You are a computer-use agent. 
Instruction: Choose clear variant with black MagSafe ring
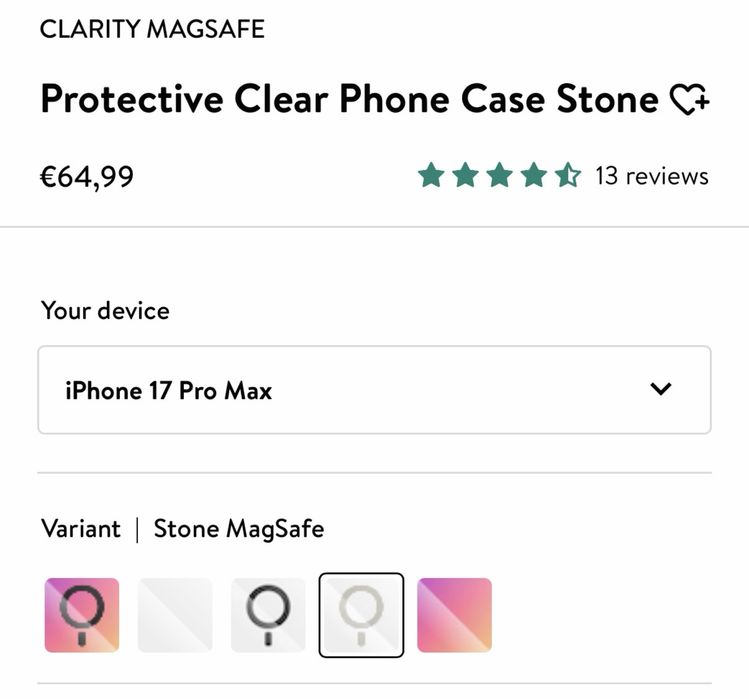[x=268, y=615]
